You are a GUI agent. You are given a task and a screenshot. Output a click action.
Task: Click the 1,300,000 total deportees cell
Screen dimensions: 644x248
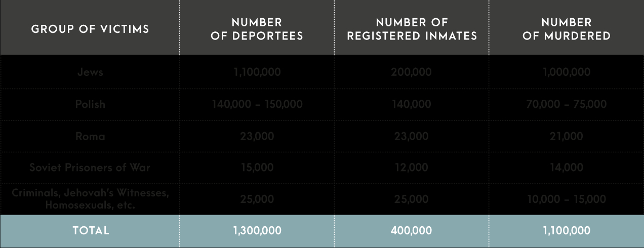click(257, 231)
